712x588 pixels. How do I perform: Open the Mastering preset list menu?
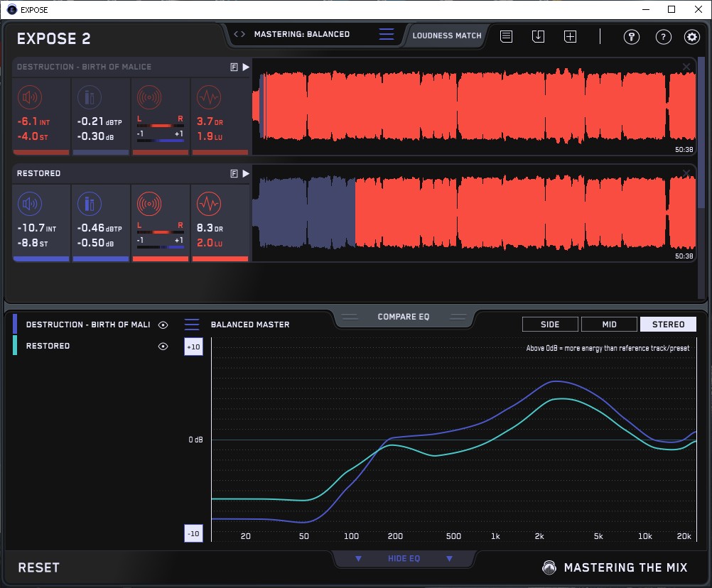pos(386,34)
